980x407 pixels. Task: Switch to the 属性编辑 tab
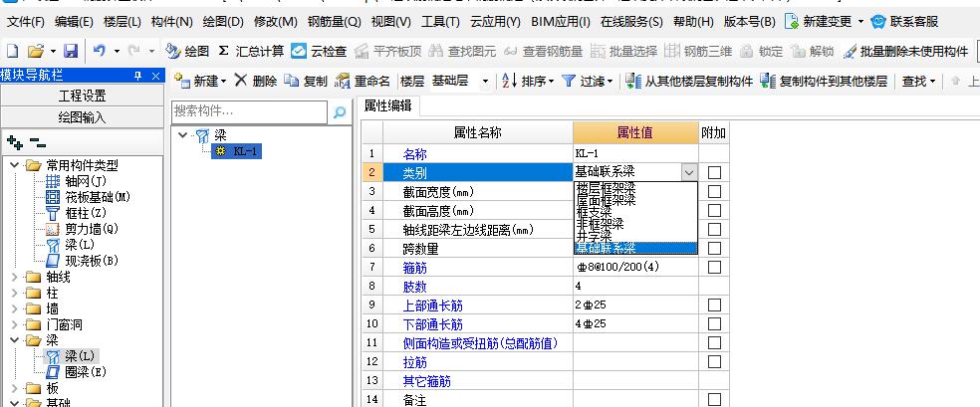click(x=388, y=105)
